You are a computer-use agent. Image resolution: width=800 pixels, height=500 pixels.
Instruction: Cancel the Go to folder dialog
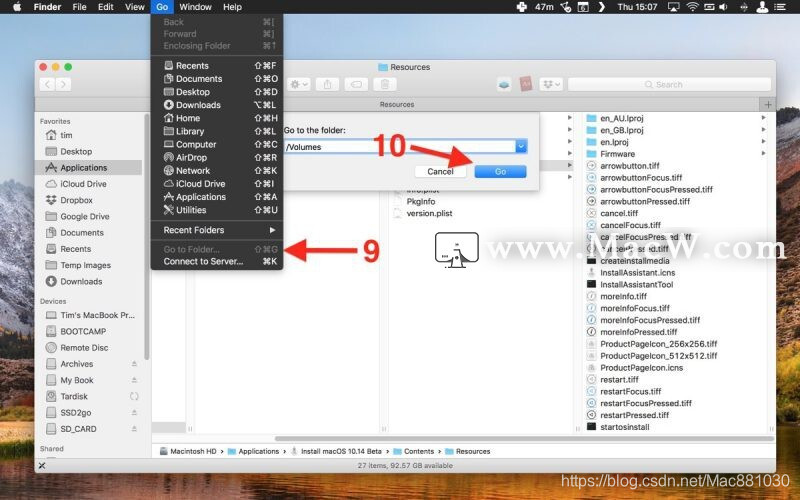tap(440, 171)
